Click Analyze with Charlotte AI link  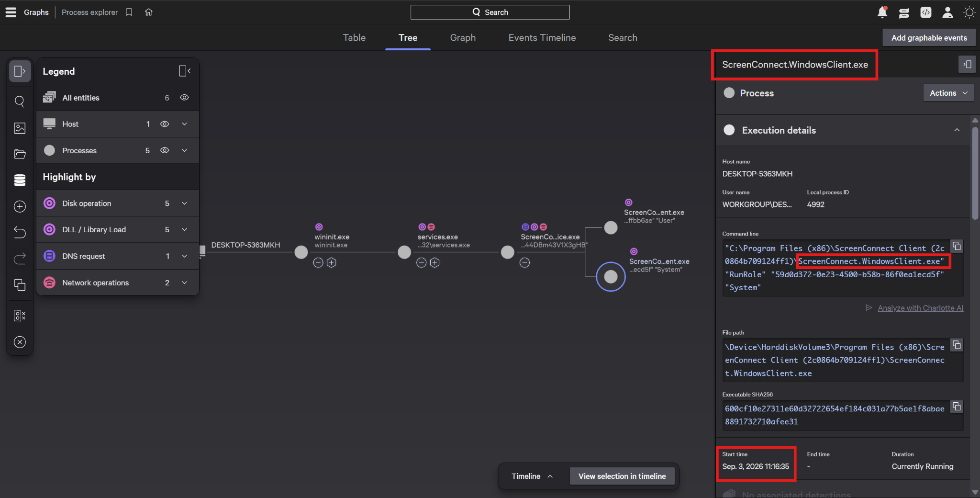click(920, 308)
